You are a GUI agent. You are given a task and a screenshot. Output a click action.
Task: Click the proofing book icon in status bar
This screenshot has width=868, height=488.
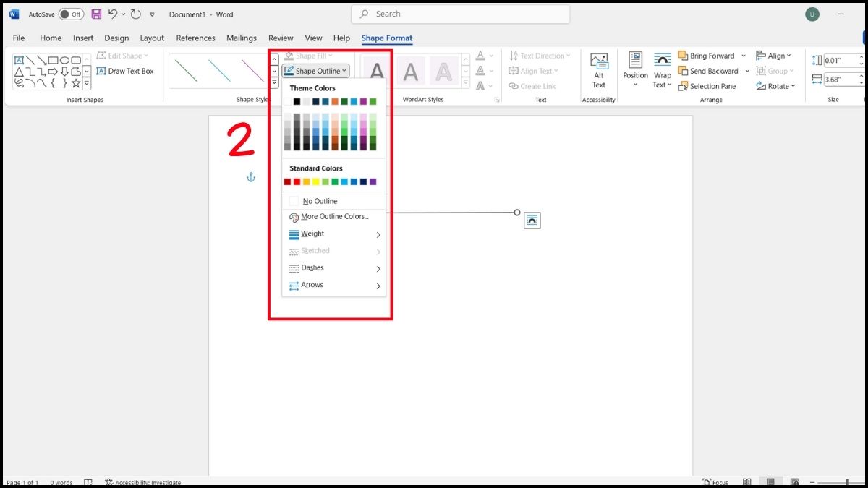coord(88,482)
